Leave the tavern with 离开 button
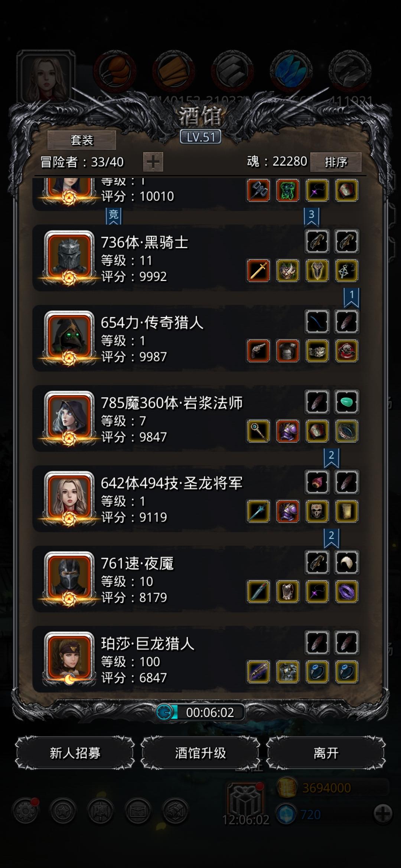 326,753
